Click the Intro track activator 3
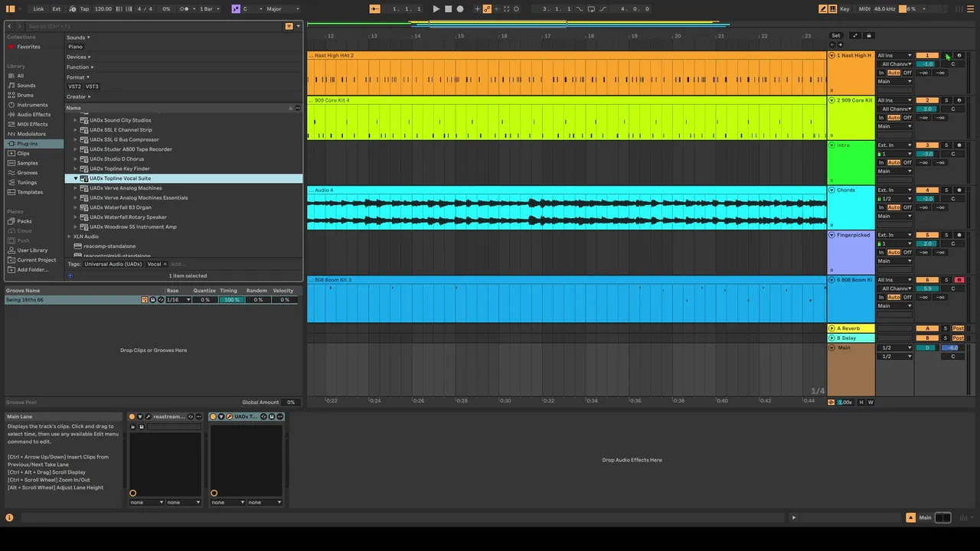980x551 pixels. click(927, 145)
